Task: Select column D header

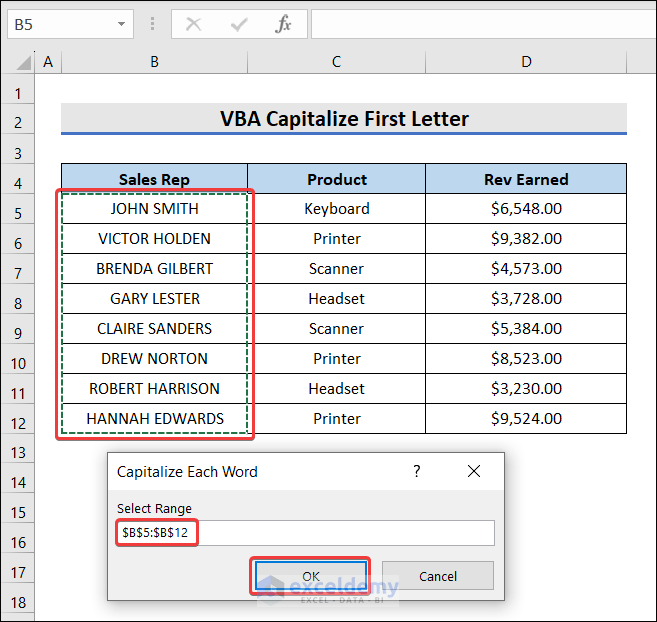Action: pyautogui.click(x=526, y=62)
